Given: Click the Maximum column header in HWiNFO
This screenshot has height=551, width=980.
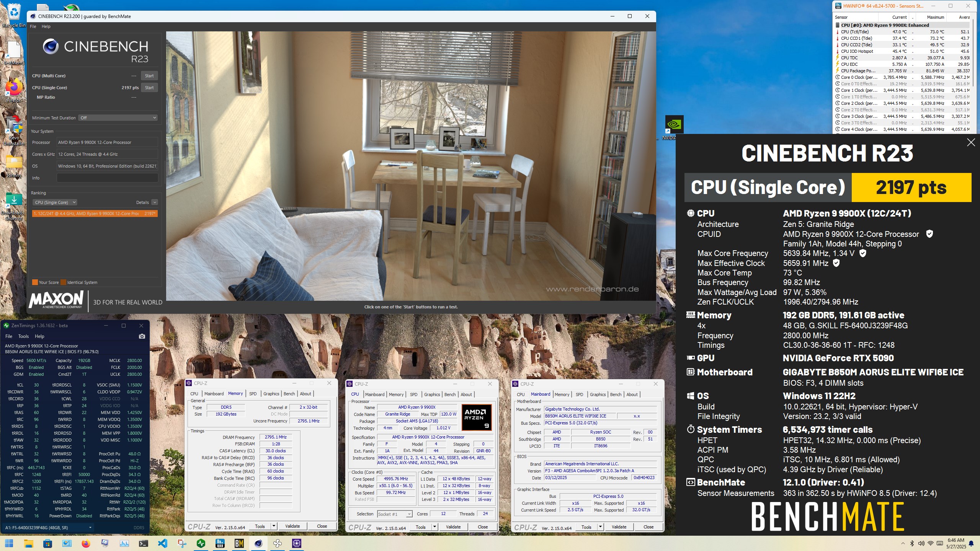Looking at the screenshot, I should click(x=935, y=17).
